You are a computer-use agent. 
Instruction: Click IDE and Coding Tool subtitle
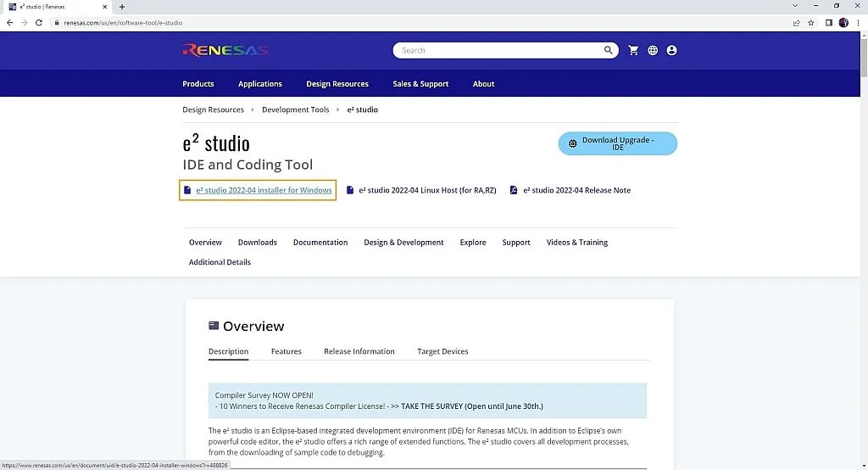pyautogui.click(x=248, y=165)
